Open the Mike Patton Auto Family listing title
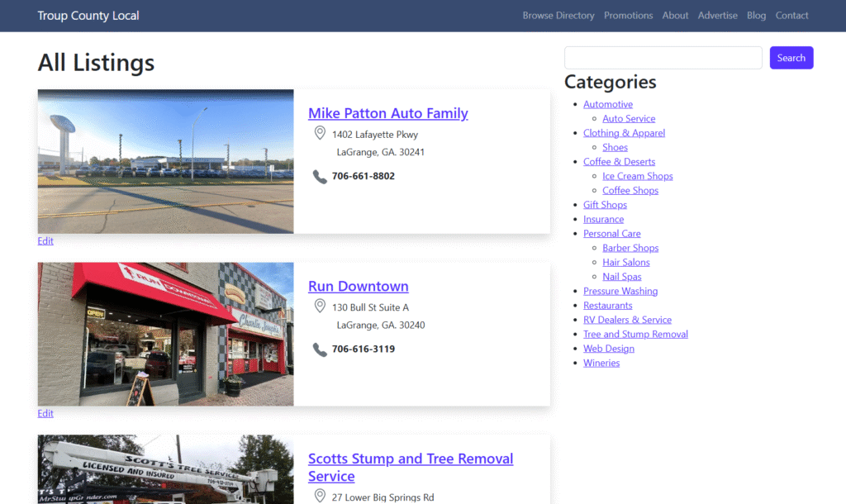 click(387, 113)
